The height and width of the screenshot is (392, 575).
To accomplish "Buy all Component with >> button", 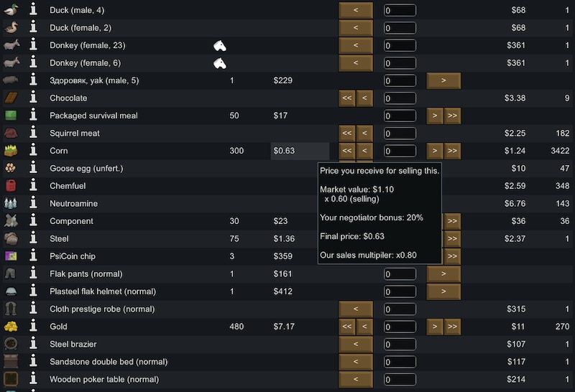I will [452, 221].
